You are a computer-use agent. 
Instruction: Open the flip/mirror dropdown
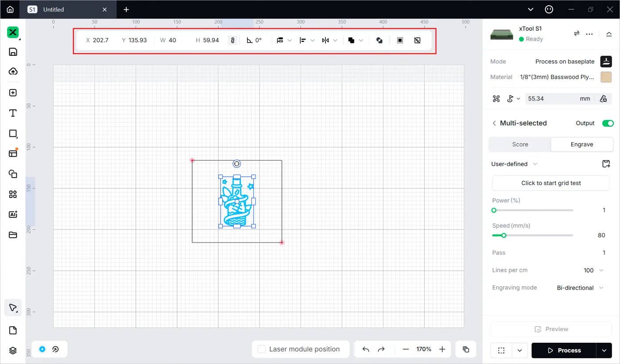click(x=329, y=40)
